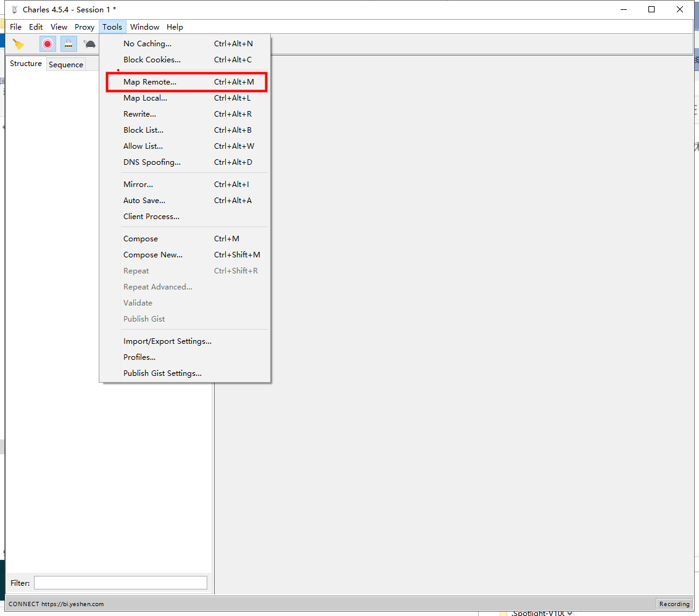Open Publish Gist Settings...

pyautogui.click(x=185, y=373)
